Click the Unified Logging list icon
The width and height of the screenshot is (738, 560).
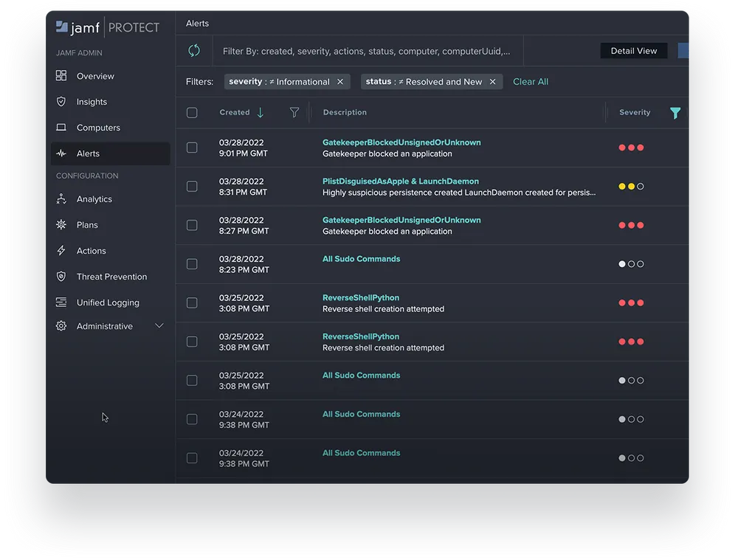[x=61, y=303]
